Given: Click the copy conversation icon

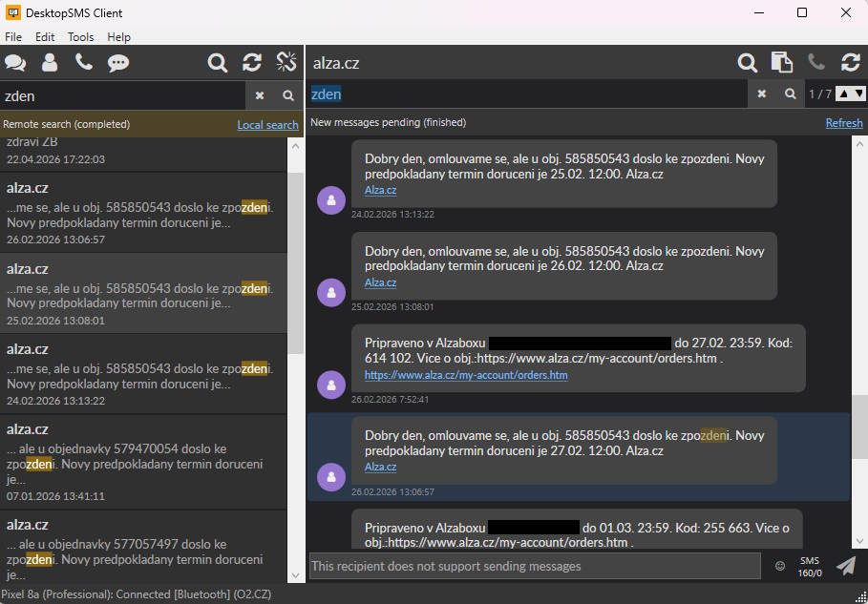Looking at the screenshot, I should coord(782,63).
